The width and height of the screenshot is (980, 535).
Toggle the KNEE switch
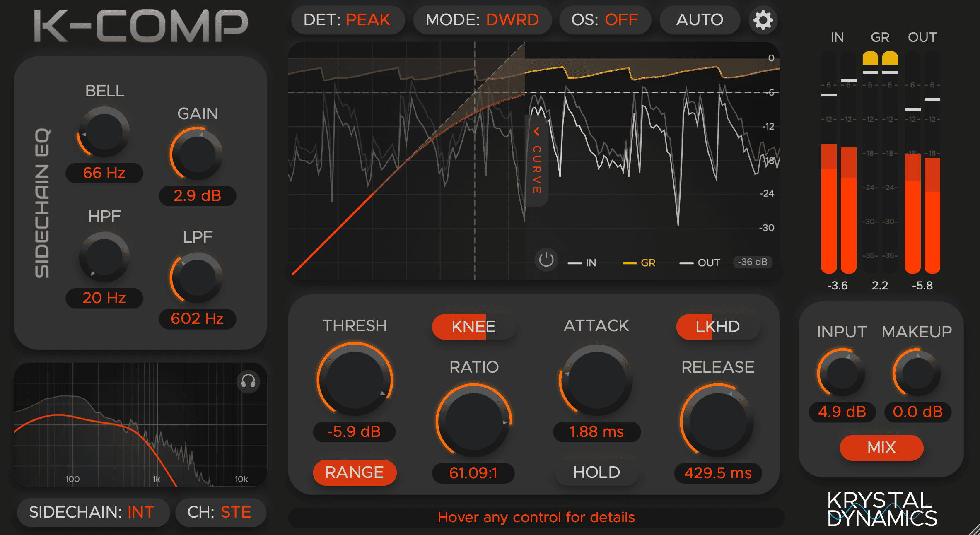pos(473,327)
